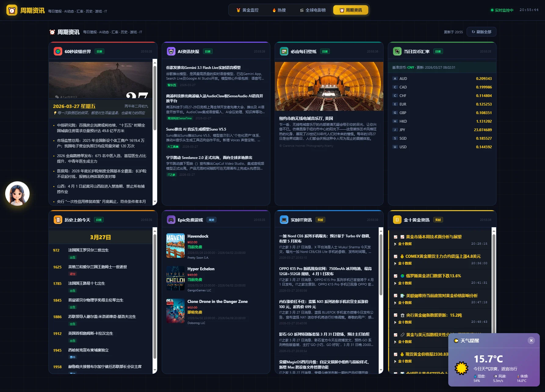Image resolution: width=545 pixels, height=392 pixels.
Task: Switch to the 黄金监控 tab
Action: click(247, 10)
